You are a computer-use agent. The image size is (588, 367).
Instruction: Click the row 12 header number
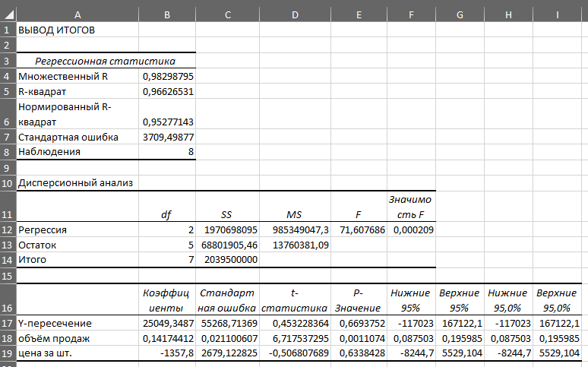(7, 229)
